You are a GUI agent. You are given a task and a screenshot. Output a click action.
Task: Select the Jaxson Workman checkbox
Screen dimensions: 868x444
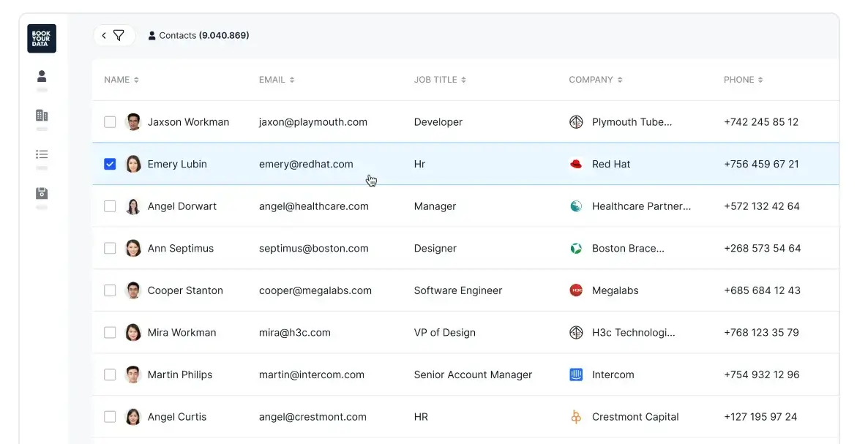click(x=110, y=122)
